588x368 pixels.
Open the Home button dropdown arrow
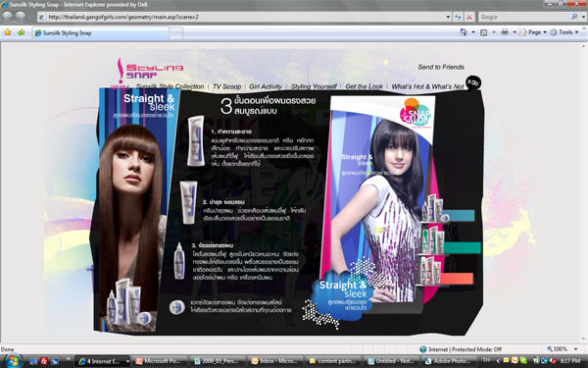473,32
